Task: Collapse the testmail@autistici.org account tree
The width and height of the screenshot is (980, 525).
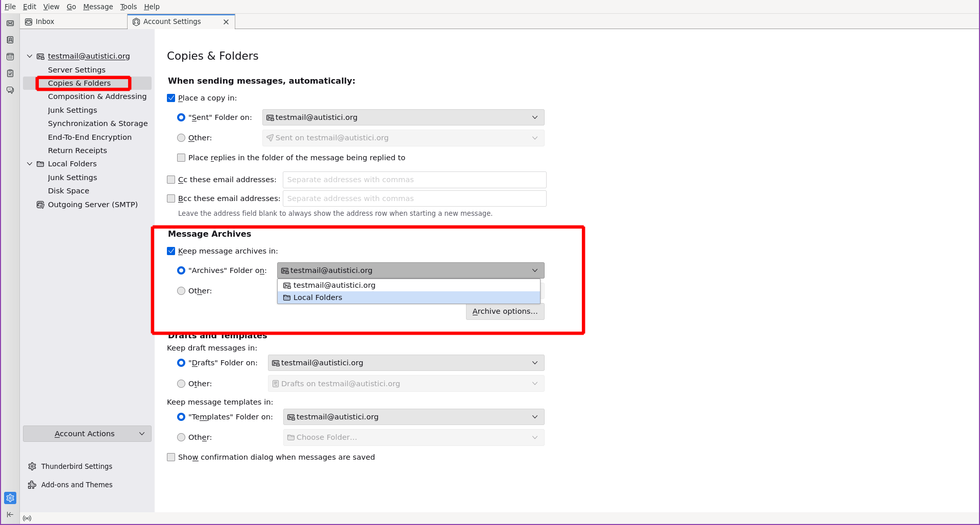Action: pos(30,56)
